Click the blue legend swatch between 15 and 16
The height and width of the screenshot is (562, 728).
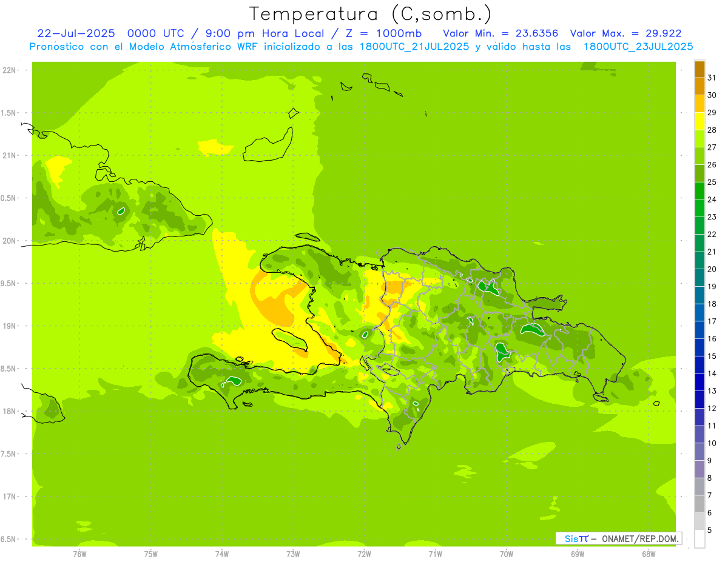(699, 347)
